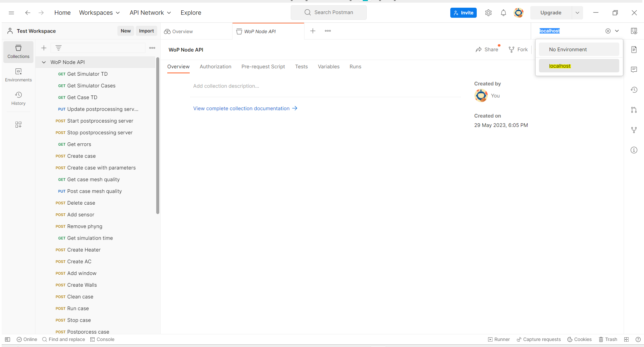644x347 pixels.
Task: Click the configure workspace sidebar icon
Action: pos(18,125)
